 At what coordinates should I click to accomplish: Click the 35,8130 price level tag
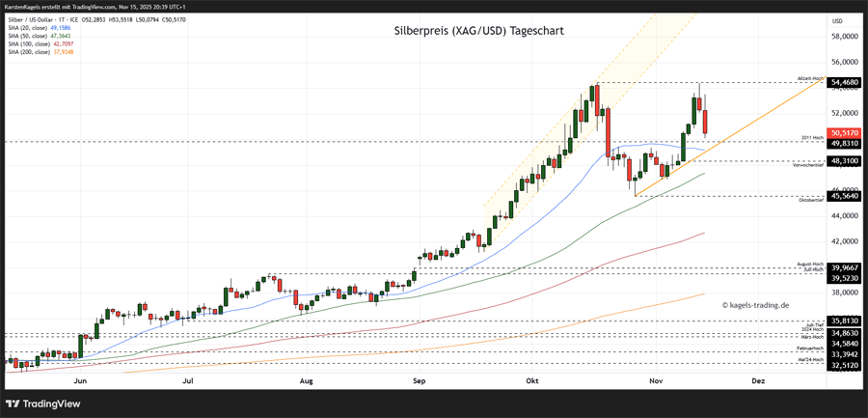(844, 320)
